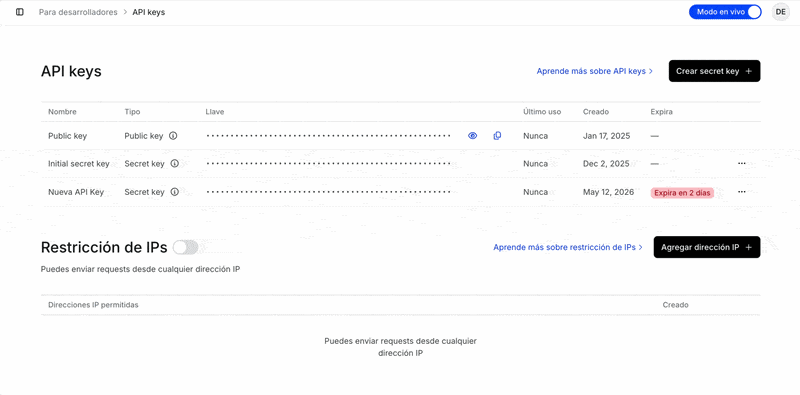Click Creado header in IP table

[x=676, y=305]
